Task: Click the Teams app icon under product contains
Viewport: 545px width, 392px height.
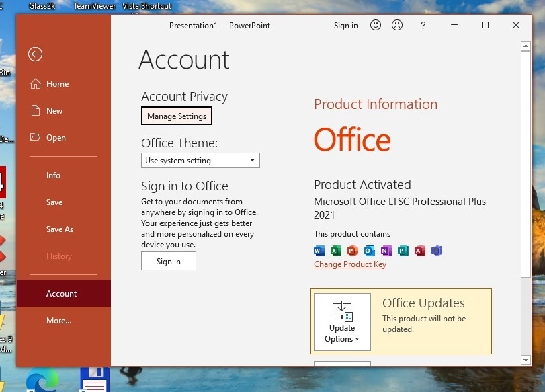Action: pyautogui.click(x=437, y=250)
